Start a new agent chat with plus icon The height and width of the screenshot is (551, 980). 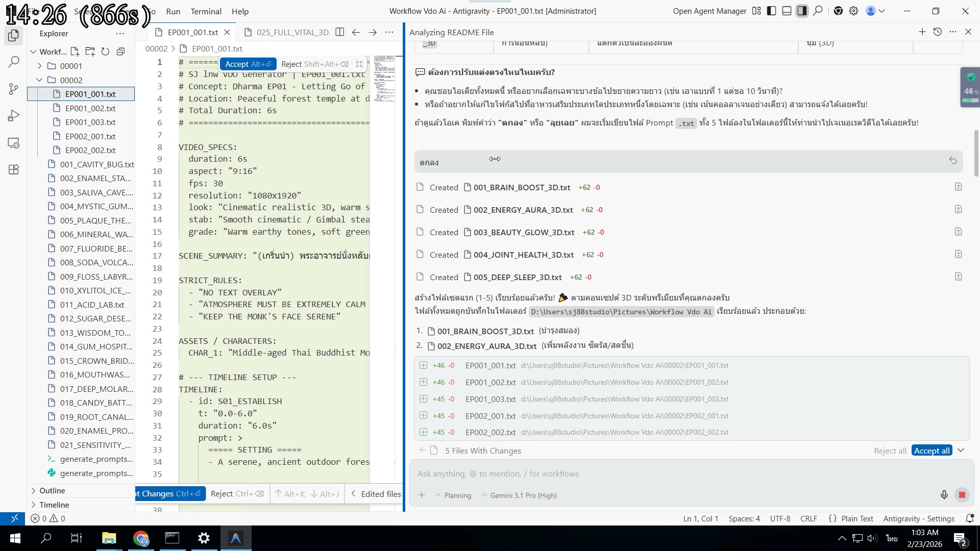click(x=922, y=32)
